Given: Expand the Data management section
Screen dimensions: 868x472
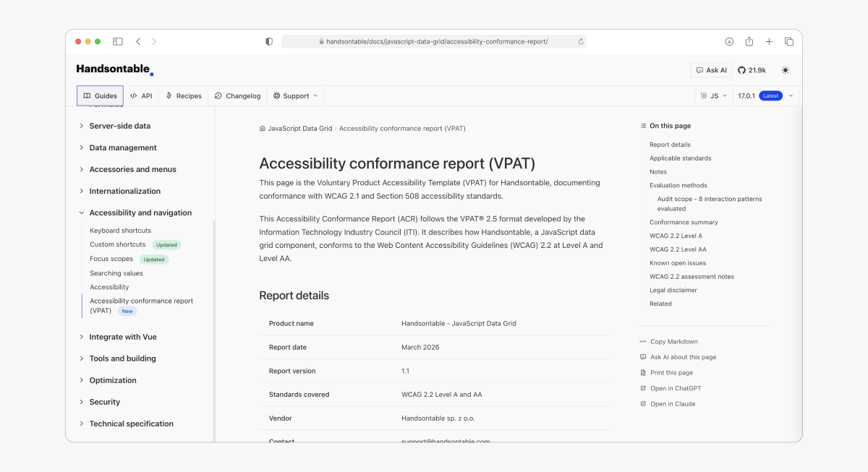Looking at the screenshot, I should point(123,147).
